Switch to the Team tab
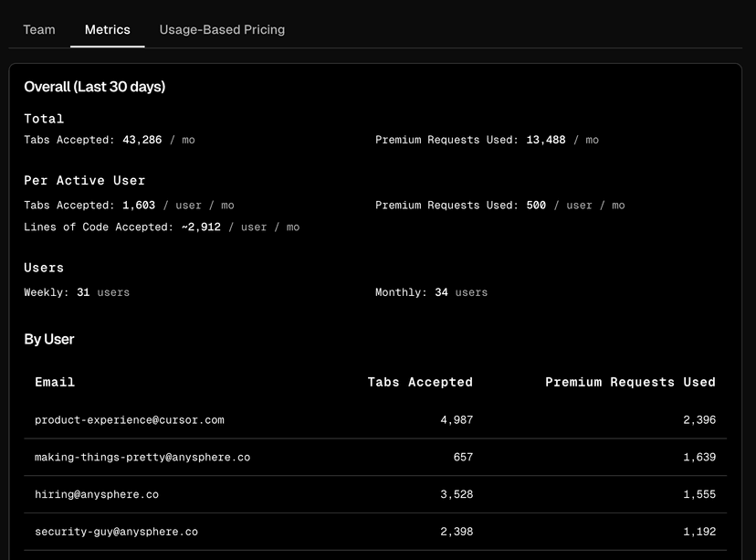This screenshot has width=756, height=560. click(x=39, y=29)
